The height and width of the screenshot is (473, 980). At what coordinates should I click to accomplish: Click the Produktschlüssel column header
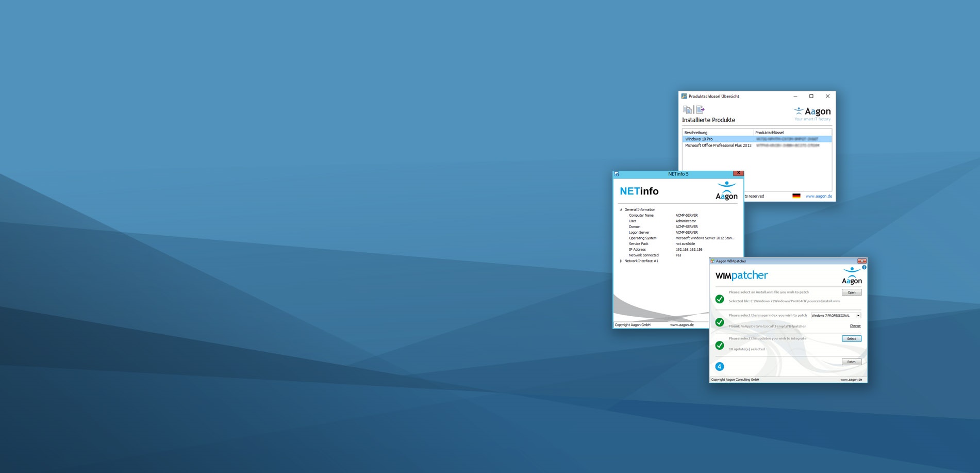793,133
